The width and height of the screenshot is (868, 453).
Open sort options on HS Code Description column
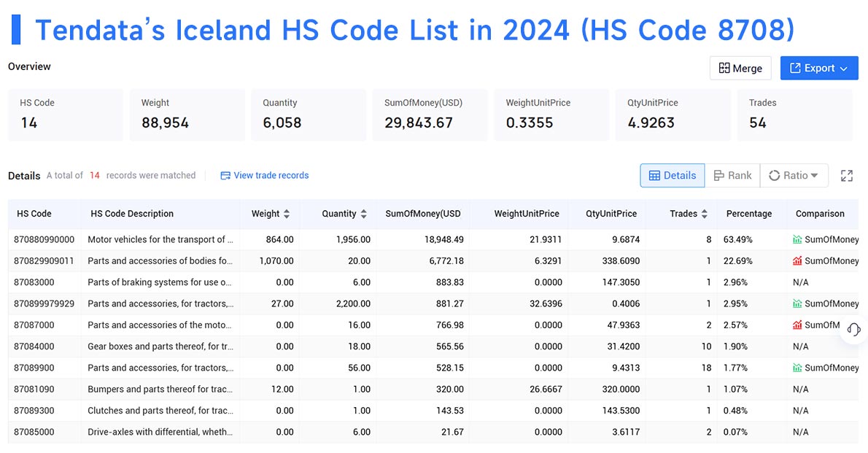coord(132,214)
